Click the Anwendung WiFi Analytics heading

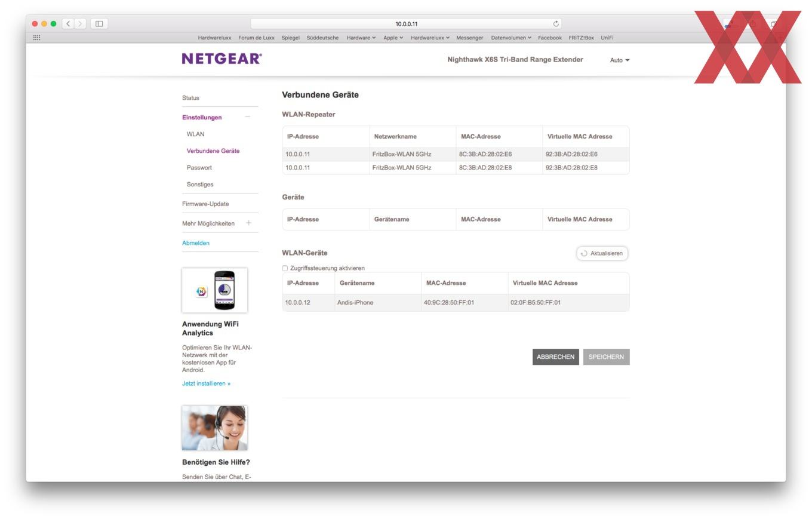click(210, 328)
